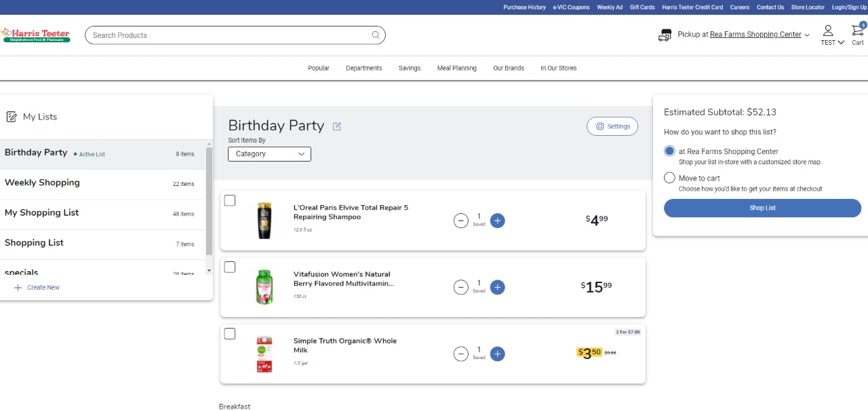This screenshot has height=410, width=868.
Task: Click the Estimated Subtotal $52.13 text
Action: (x=720, y=112)
